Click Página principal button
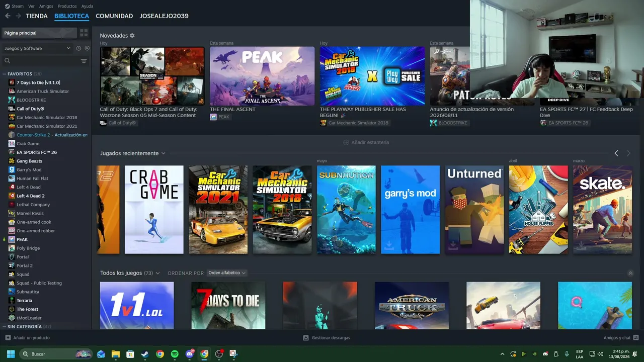The width and height of the screenshot is (644, 362). click(x=39, y=33)
